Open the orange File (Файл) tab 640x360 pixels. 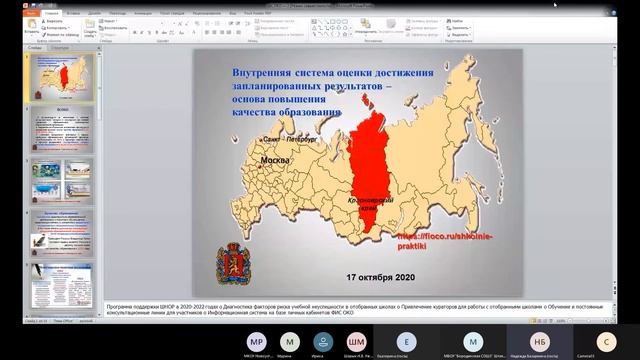click(32, 13)
